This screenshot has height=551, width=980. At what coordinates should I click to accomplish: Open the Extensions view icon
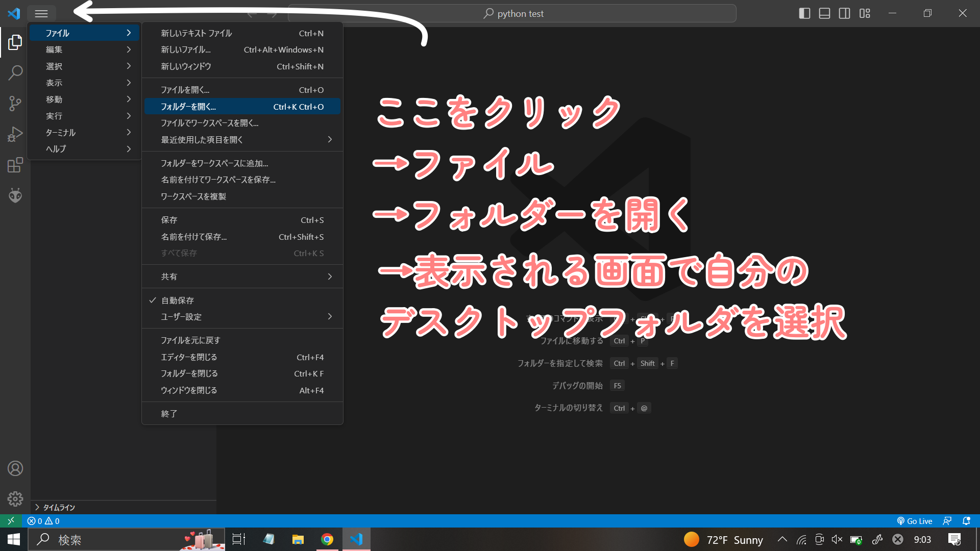[15, 165]
